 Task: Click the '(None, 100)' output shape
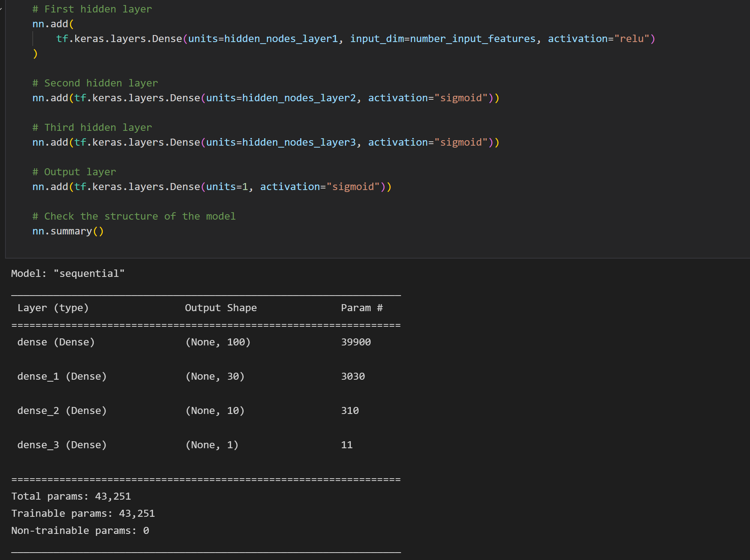tap(218, 342)
